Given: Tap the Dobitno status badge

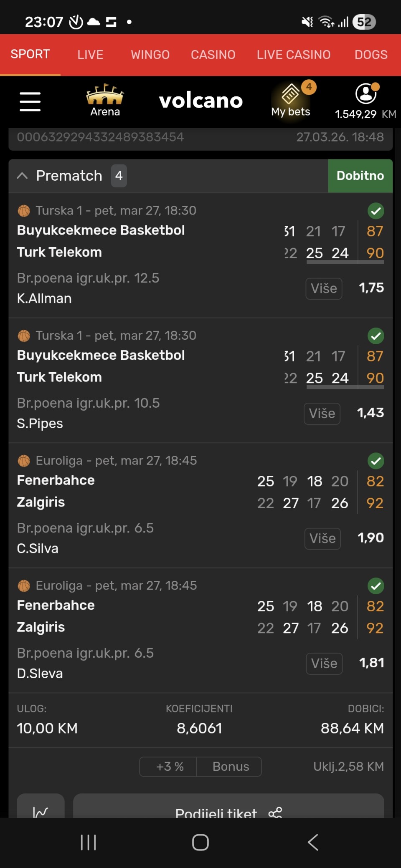Looking at the screenshot, I should click(x=360, y=176).
